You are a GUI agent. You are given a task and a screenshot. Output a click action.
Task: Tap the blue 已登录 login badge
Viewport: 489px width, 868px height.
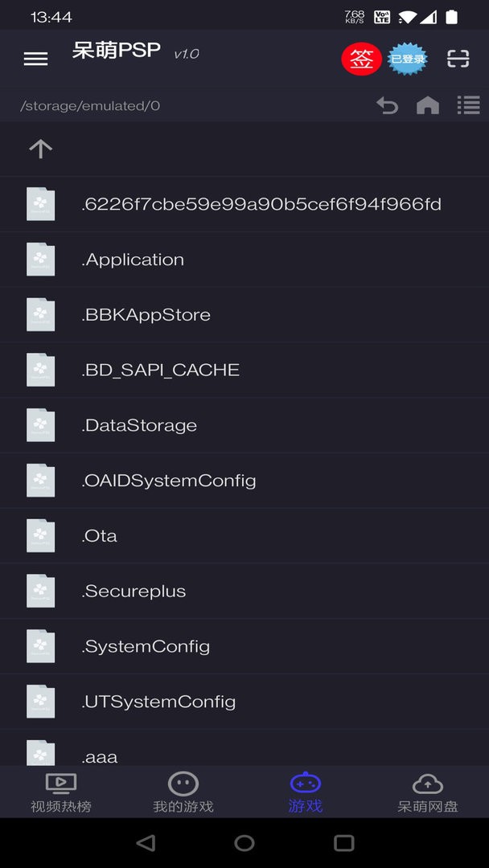tap(408, 59)
